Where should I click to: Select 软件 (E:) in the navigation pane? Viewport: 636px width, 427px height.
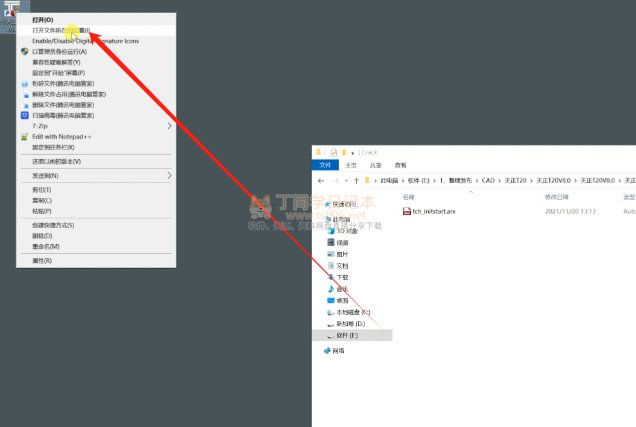(352, 335)
